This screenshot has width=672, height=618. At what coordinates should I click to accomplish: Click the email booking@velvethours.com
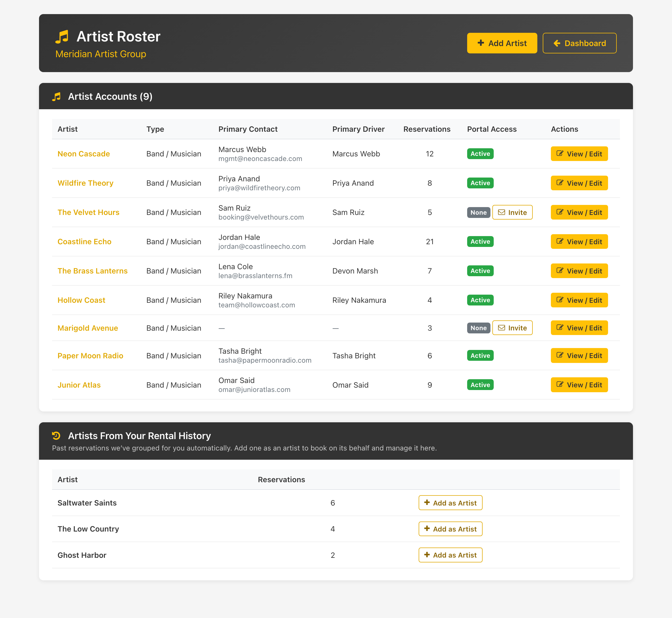[x=261, y=217]
